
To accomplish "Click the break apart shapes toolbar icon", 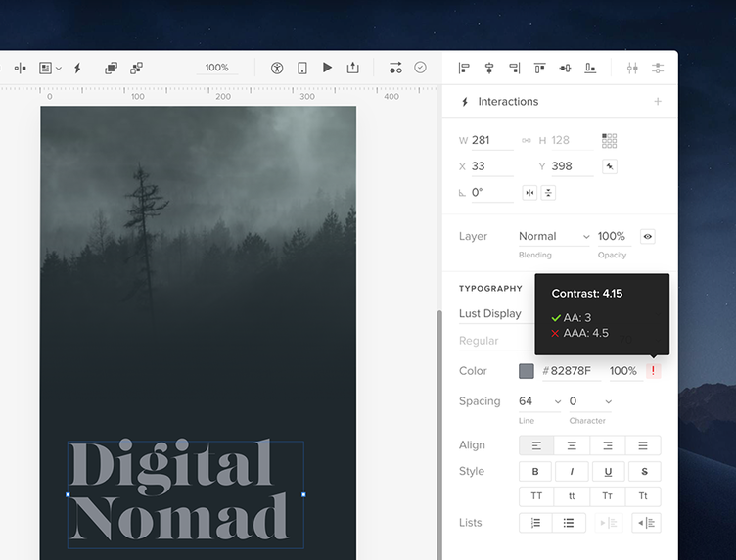I will point(136,69).
